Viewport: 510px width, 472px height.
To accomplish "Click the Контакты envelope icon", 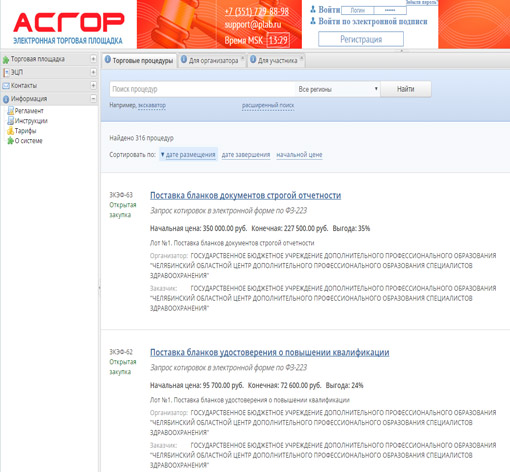I will point(6,86).
